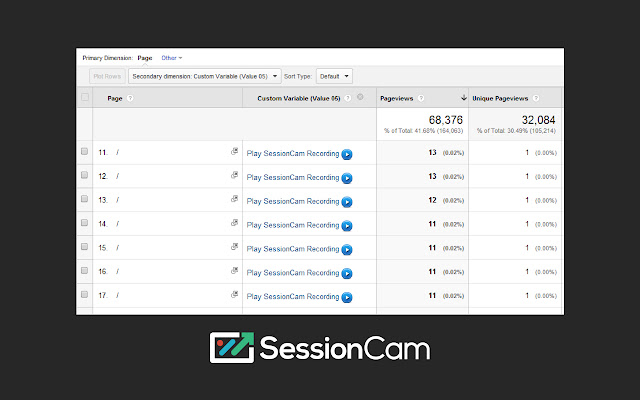Screen dimensions: 640x400
Task: Open page in new window icon row 12
Action: coord(234,175)
